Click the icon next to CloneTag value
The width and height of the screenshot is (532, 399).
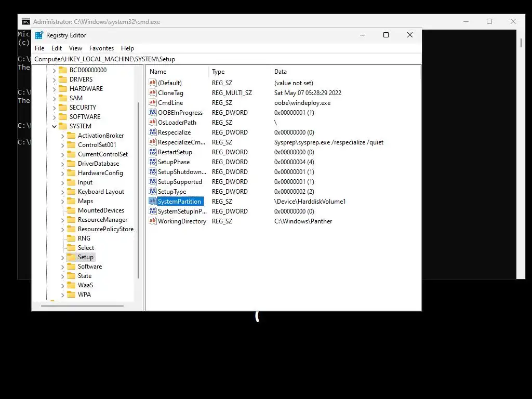(x=153, y=92)
